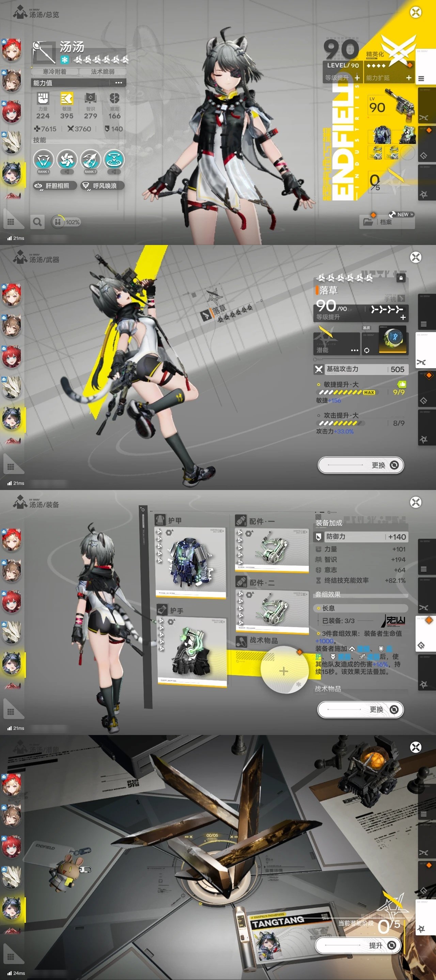Toggle the lock icon on weapon 落草
The width and height of the screenshot is (436, 980).
click(401, 278)
